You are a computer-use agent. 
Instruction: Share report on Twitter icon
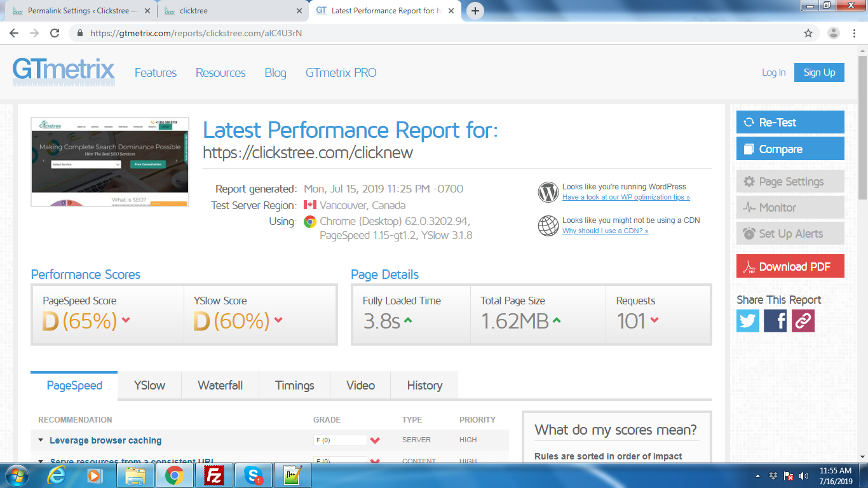point(748,321)
